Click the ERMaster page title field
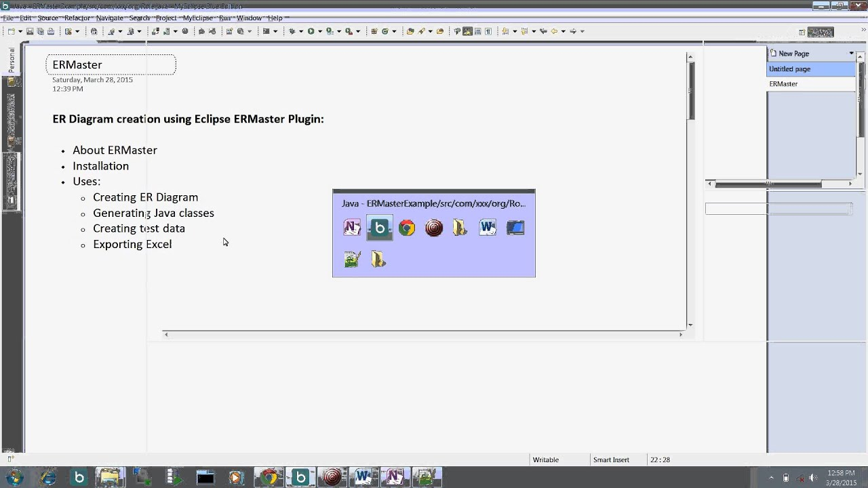 (111, 64)
